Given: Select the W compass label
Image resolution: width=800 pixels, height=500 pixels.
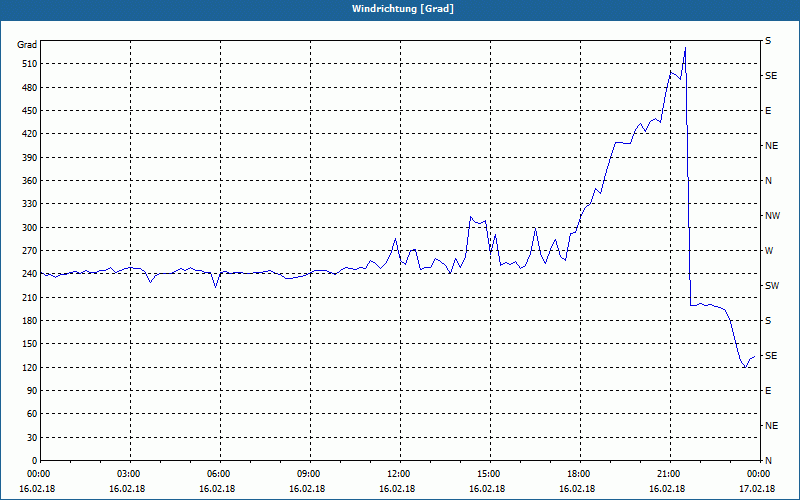Looking at the screenshot, I should pos(769,251).
